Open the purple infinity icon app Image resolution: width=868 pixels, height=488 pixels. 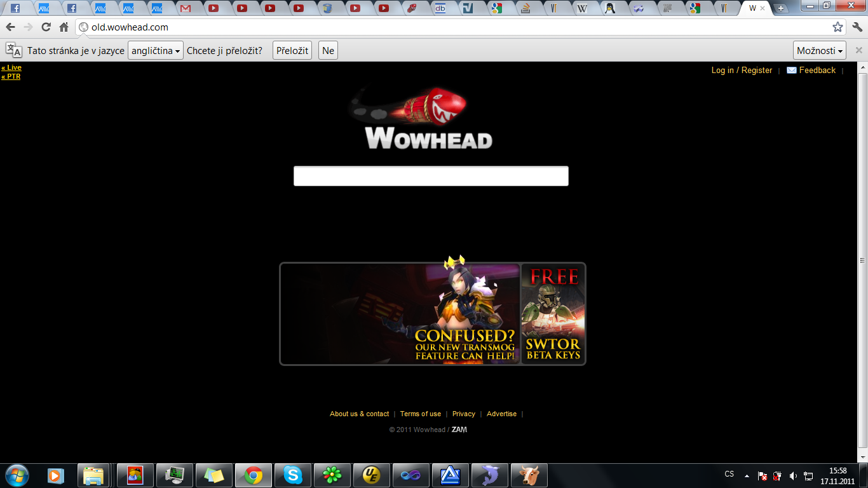411,475
